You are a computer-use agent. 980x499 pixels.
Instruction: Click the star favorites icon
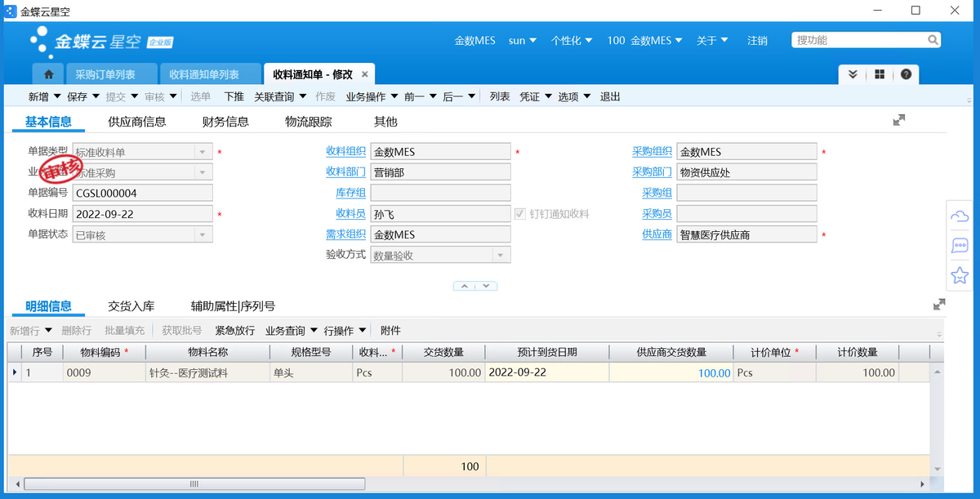[x=960, y=275]
